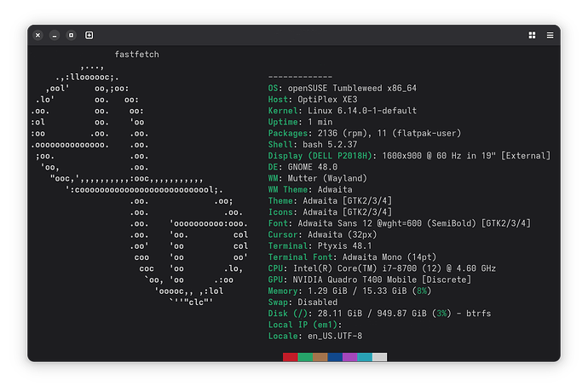Click the dark blue color block
Screen dimensions: 588x392
tap(335, 357)
